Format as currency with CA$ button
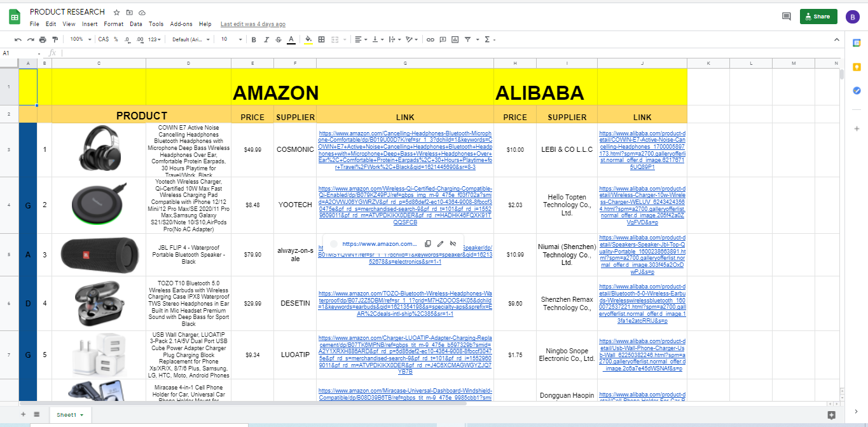868x427 pixels. 103,39
